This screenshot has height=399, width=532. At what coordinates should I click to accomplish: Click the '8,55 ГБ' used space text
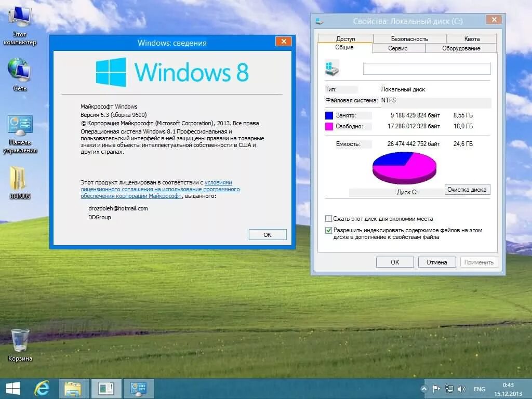click(x=463, y=115)
